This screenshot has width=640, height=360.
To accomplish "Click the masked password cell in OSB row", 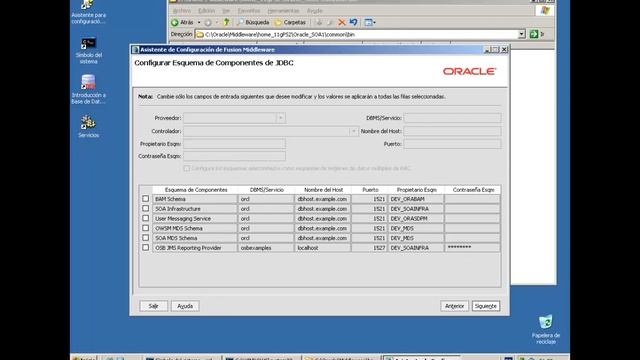I will pyautogui.click(x=472, y=248).
